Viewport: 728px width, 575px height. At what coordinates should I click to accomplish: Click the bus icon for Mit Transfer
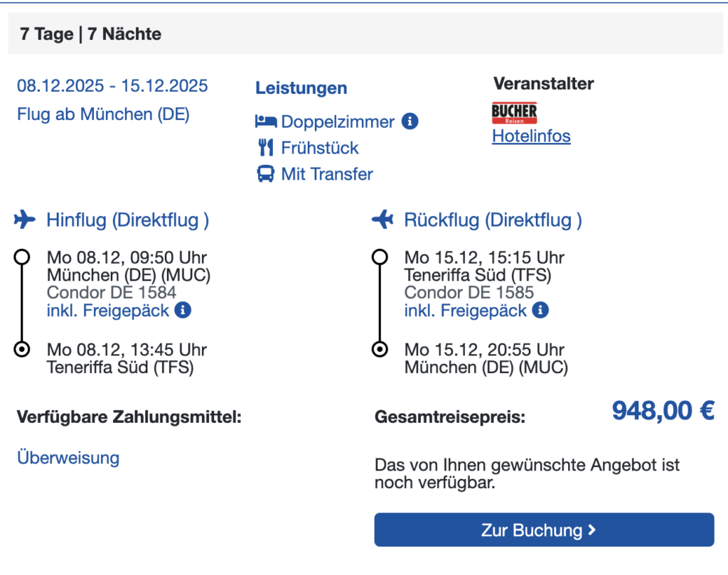tap(266, 174)
